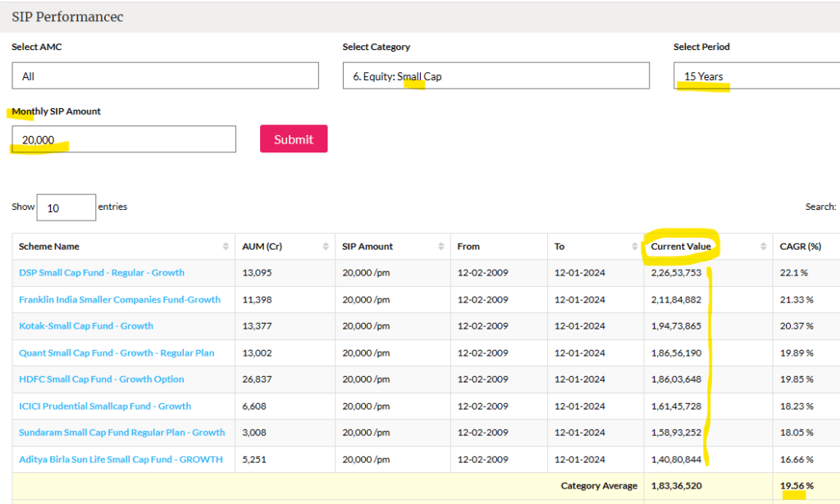Click HDFC AUM value 26,837
The image size is (840, 504).
tap(257, 379)
